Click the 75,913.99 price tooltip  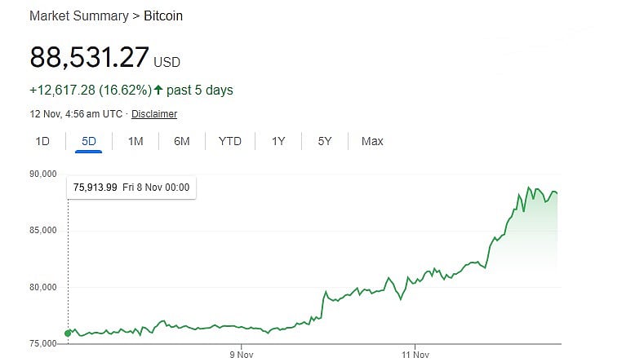[131, 188]
